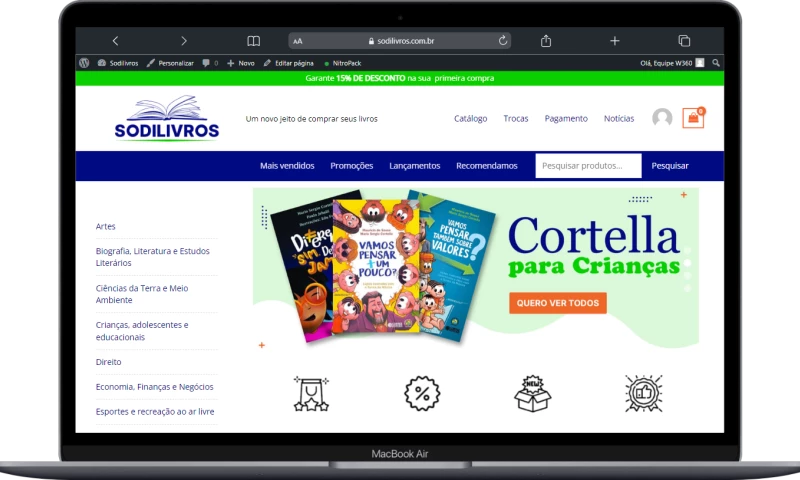The height and width of the screenshot is (480, 800).
Task: Click the shopping bag with stars icon
Action: click(x=311, y=394)
